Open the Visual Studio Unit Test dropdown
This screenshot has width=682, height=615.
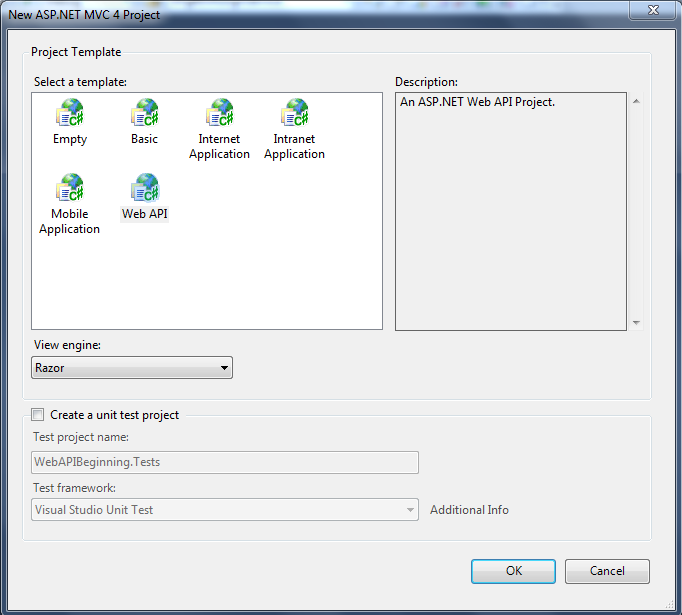pyautogui.click(x=225, y=509)
